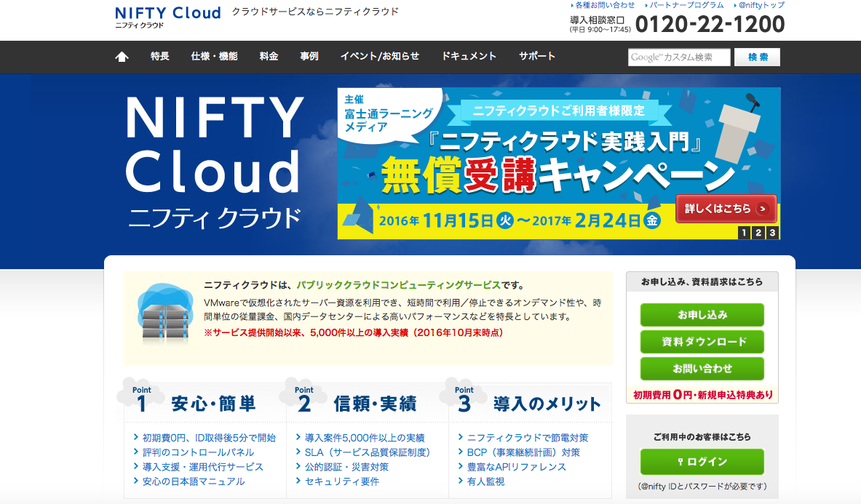Click the large NIFTY Cloud hero logo
Viewport: 861px width, 504px height.
click(x=214, y=163)
